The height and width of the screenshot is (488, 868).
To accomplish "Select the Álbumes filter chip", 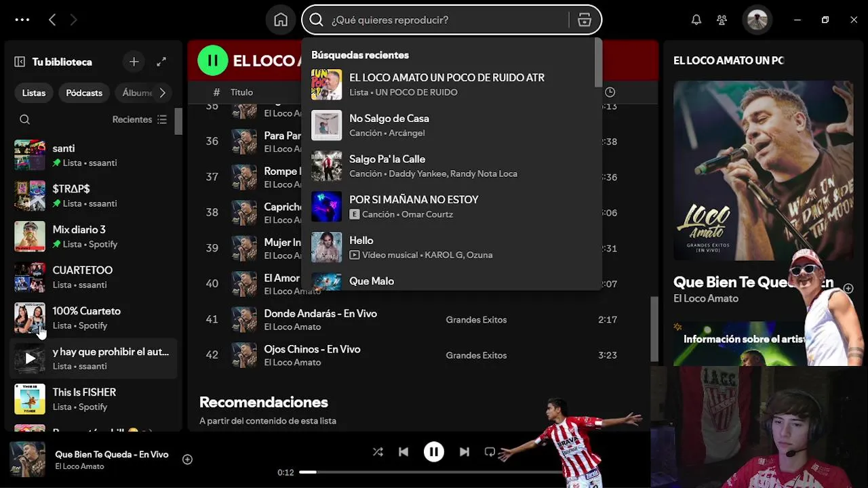I will tap(137, 93).
